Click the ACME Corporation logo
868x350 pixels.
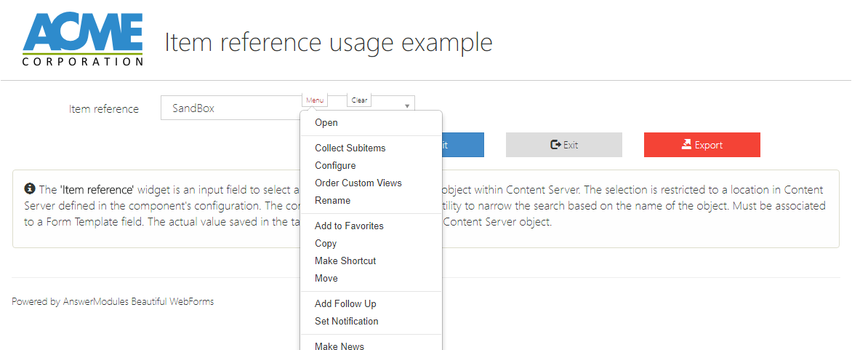83,40
